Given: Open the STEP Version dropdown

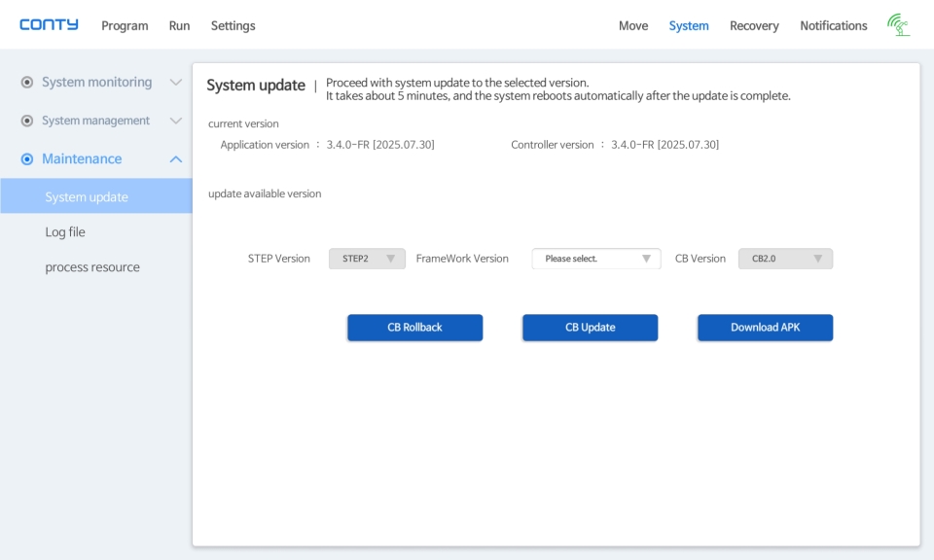Looking at the screenshot, I should (367, 259).
